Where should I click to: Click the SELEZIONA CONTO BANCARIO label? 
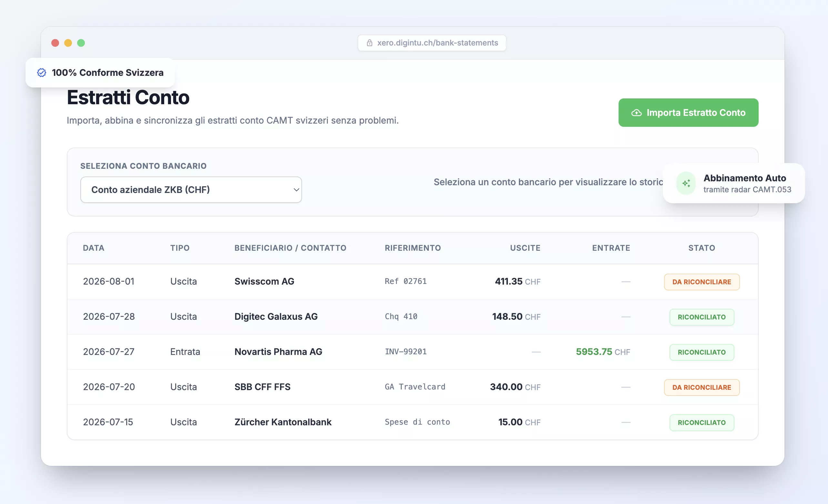pyautogui.click(x=144, y=166)
